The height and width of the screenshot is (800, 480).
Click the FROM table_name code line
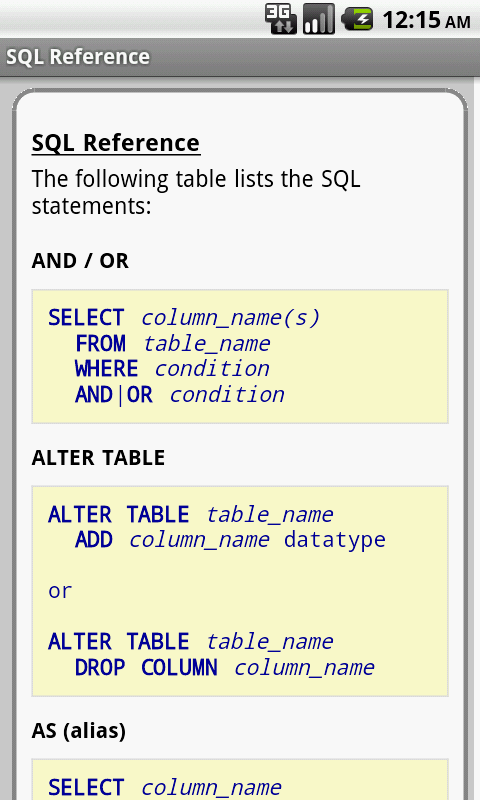[172, 343]
